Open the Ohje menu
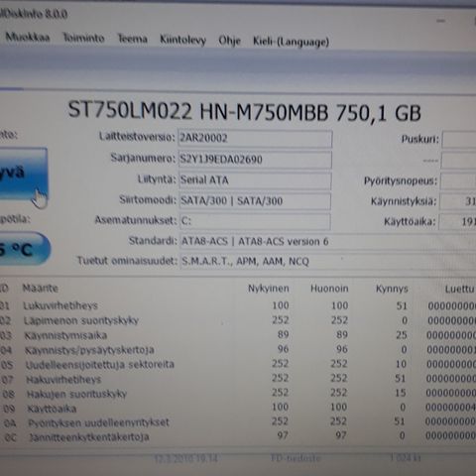Screen dimensions: 476x476 (229, 41)
